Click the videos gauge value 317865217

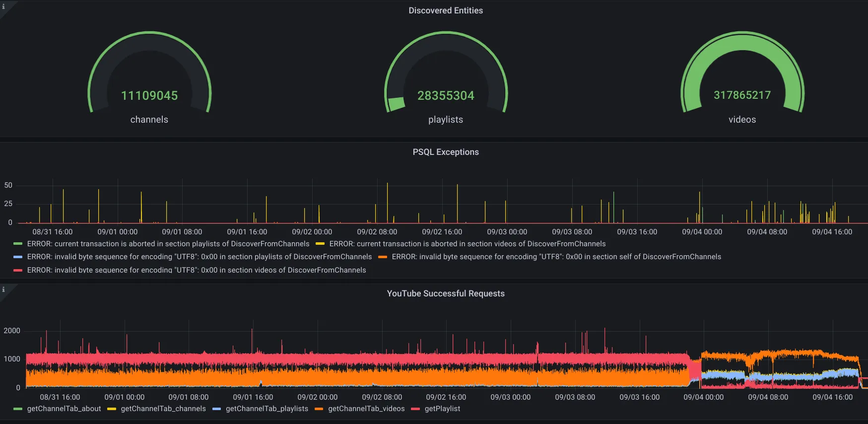tap(742, 95)
